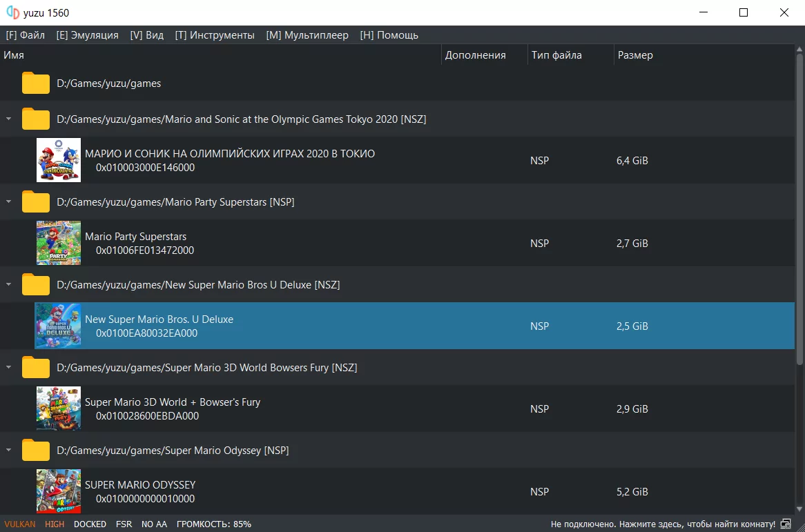Click Не подключено message to find room
This screenshot has height=532, width=805.
click(x=663, y=524)
